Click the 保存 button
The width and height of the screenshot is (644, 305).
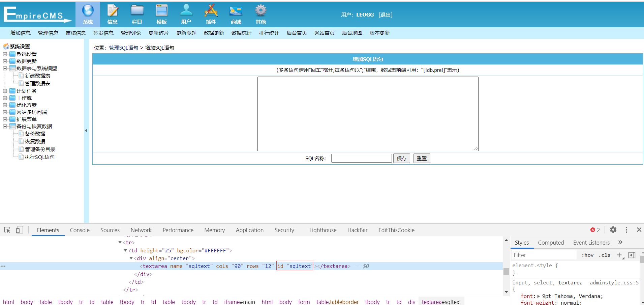401,158
